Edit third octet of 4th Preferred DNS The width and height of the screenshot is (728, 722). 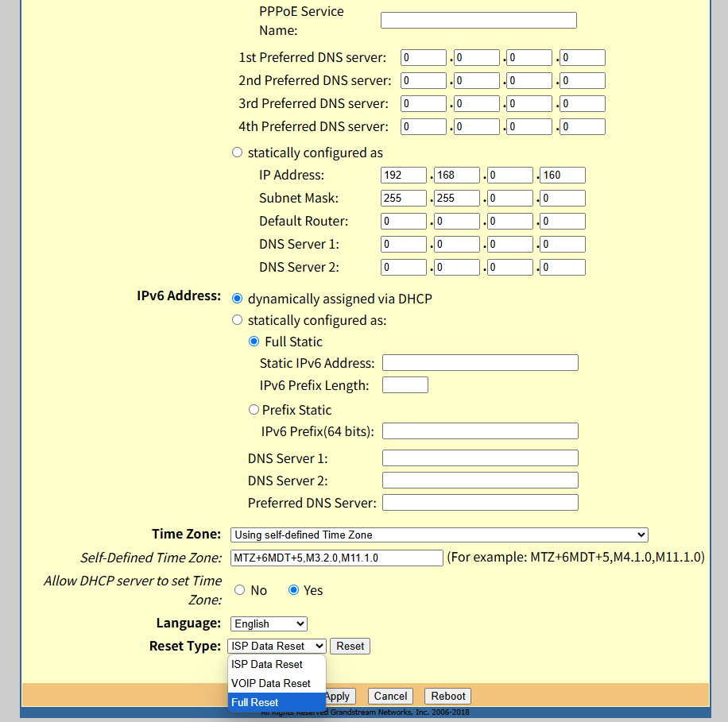pos(529,126)
